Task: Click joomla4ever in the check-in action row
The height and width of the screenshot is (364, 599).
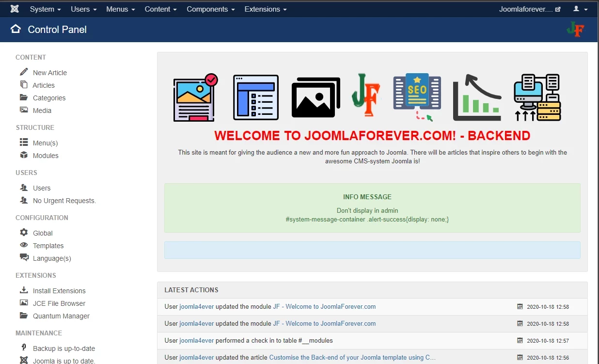Action: tap(197, 340)
